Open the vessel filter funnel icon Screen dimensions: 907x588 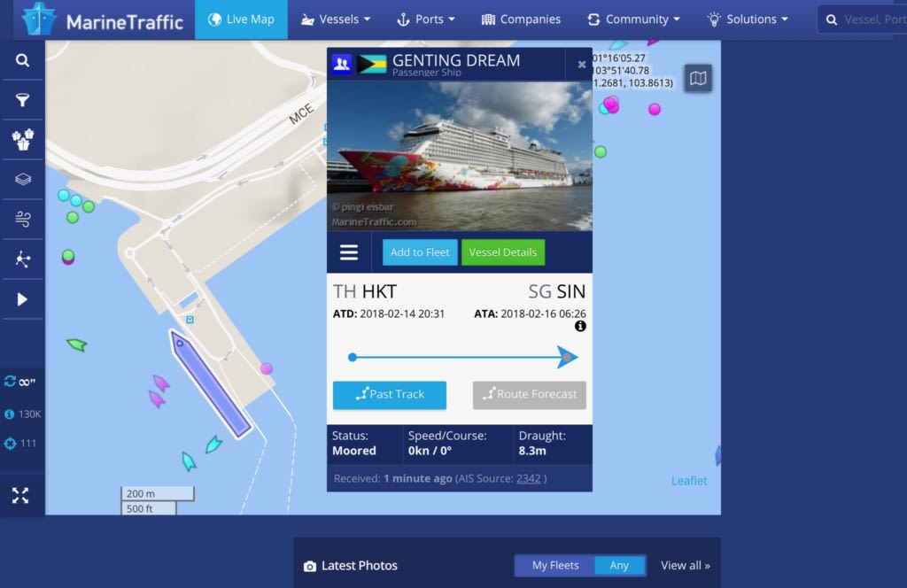pyautogui.click(x=22, y=100)
